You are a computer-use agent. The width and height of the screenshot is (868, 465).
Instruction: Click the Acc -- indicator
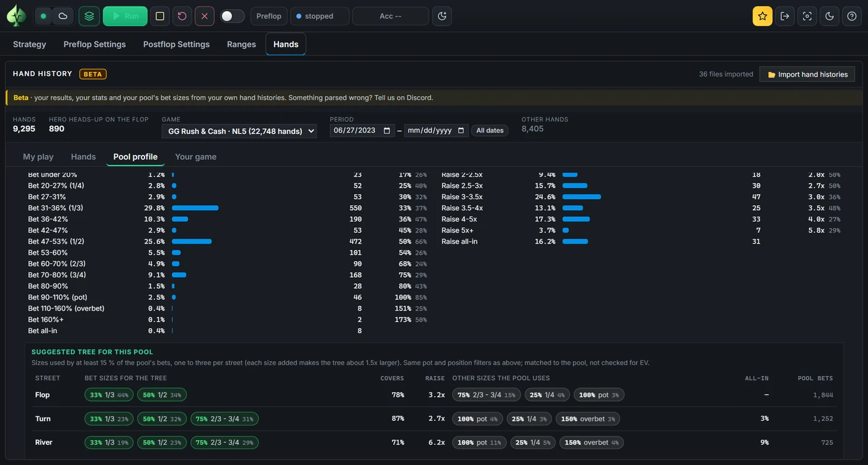(x=391, y=16)
